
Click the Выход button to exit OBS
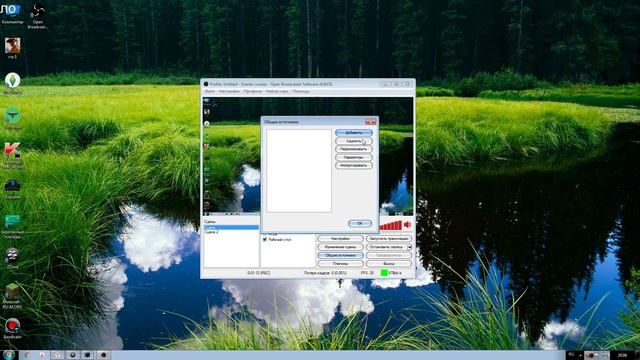click(x=389, y=264)
